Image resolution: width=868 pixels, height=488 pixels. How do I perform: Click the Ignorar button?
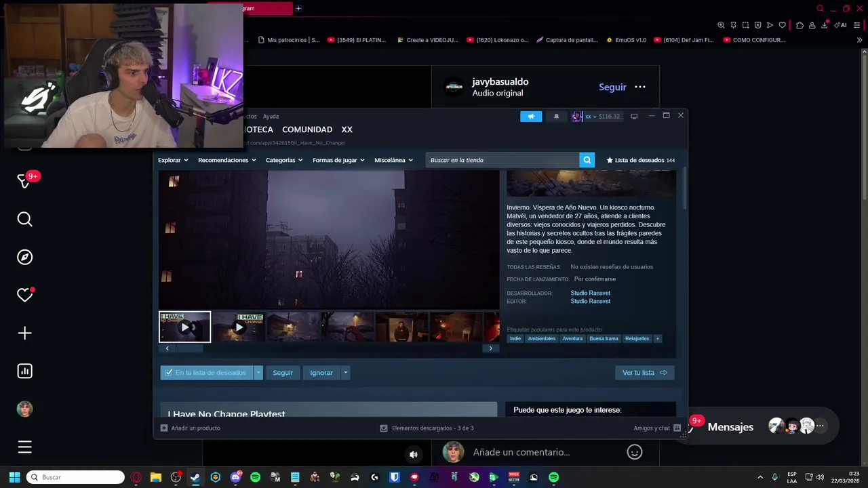(321, 373)
